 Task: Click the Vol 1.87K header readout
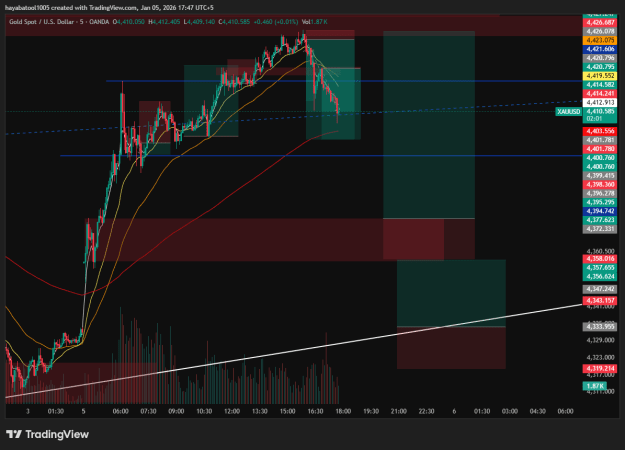tap(314, 22)
